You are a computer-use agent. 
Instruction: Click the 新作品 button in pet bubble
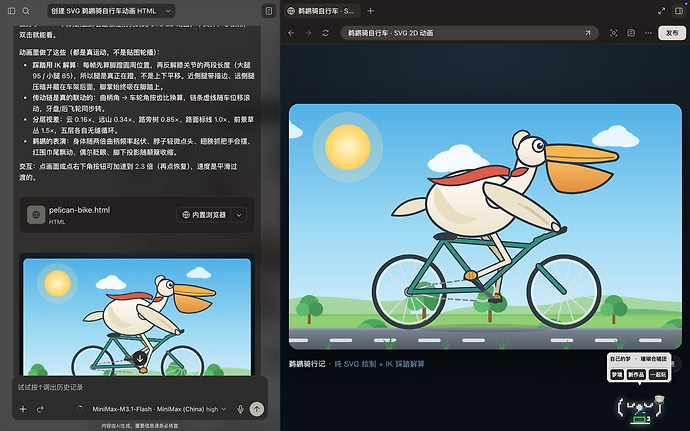pos(636,375)
